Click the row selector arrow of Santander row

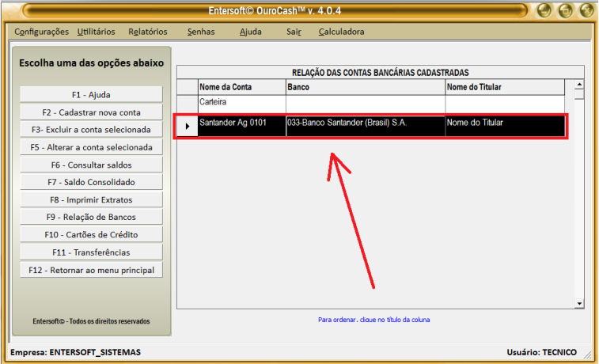point(188,126)
